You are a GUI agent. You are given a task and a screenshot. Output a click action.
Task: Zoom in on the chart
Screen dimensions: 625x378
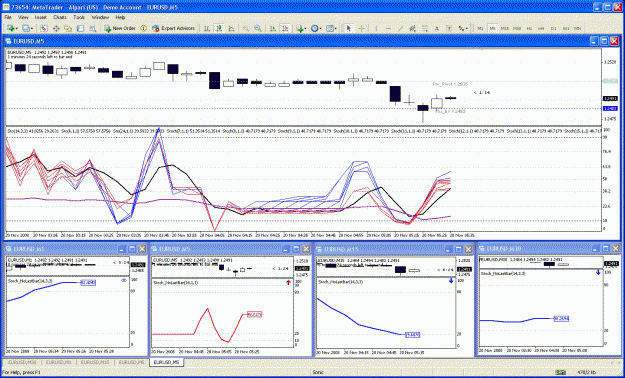(246, 28)
